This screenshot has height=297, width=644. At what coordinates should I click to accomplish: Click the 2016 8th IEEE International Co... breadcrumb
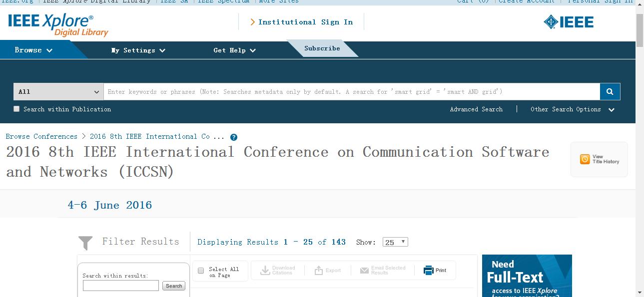[x=157, y=136]
